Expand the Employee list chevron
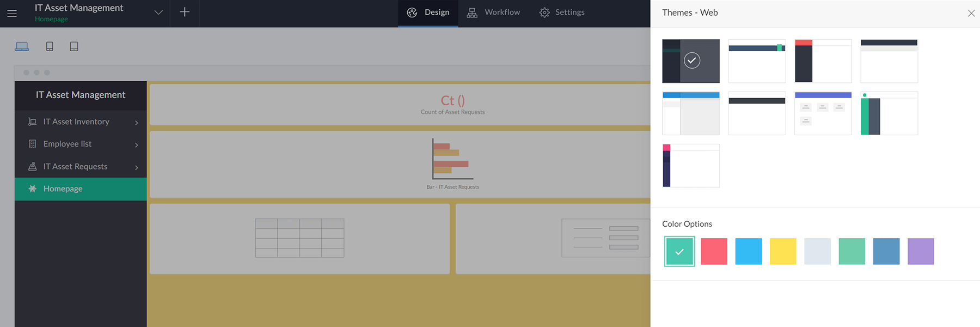980x327 pixels. tap(137, 145)
